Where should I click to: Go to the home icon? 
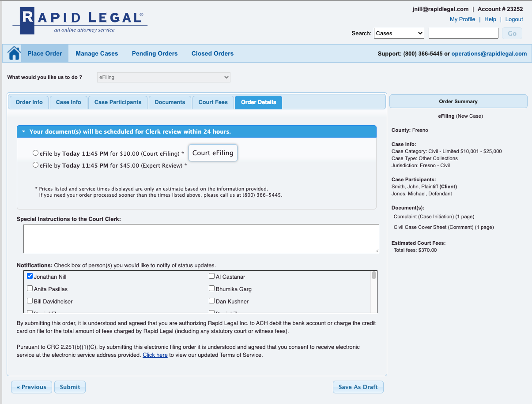(14, 53)
